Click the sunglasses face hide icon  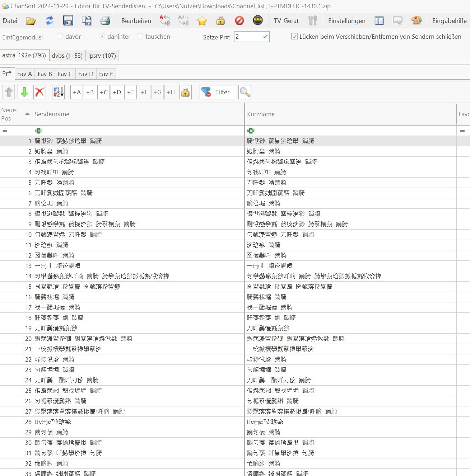point(258,21)
